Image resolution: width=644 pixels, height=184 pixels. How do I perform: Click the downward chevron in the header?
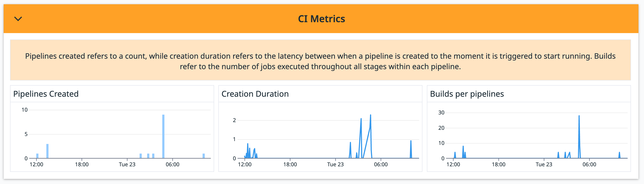point(18,19)
